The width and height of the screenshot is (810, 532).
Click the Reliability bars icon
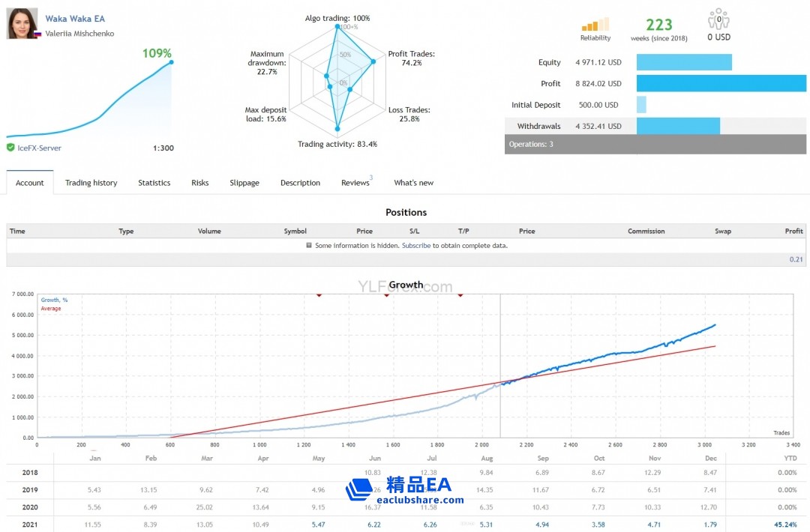(x=595, y=25)
